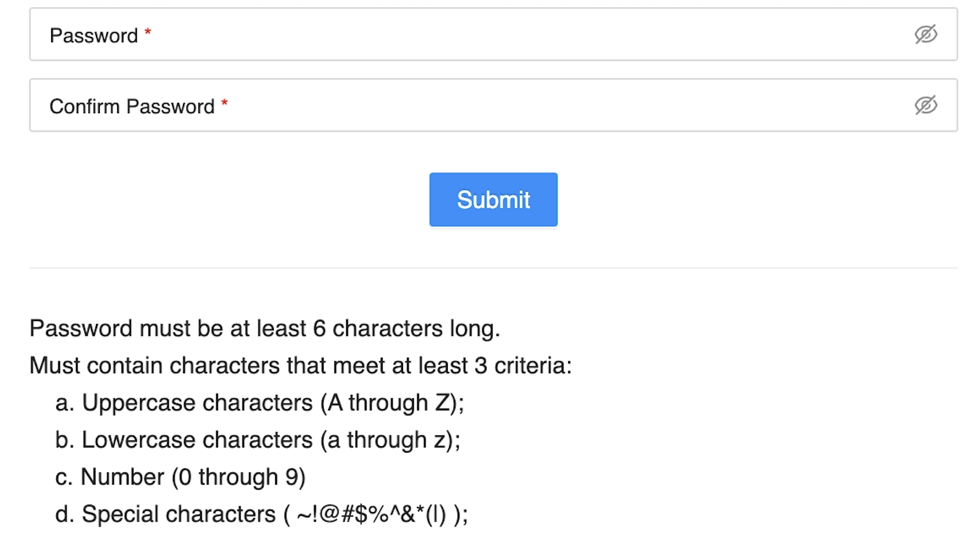Click the Password field label text
Viewport: 975px width, 560px height.
click(93, 36)
